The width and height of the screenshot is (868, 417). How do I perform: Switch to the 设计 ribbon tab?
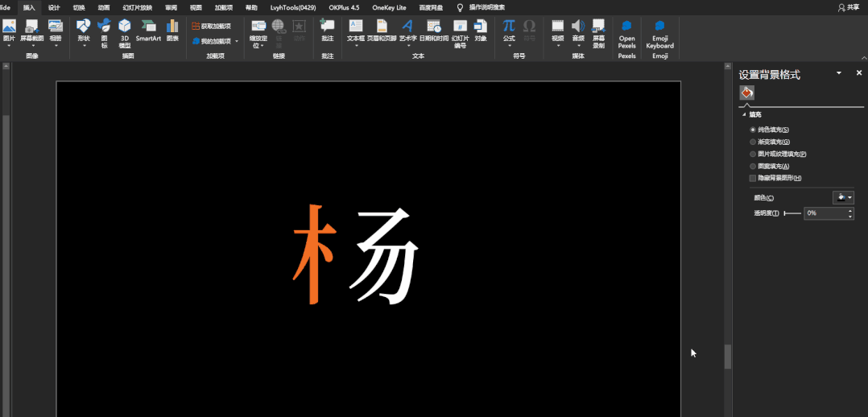coord(54,8)
